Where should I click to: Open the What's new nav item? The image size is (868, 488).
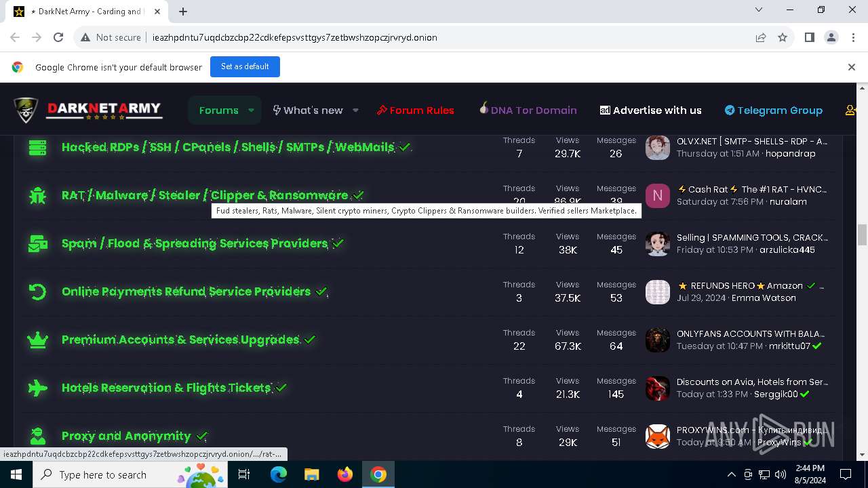(x=308, y=110)
